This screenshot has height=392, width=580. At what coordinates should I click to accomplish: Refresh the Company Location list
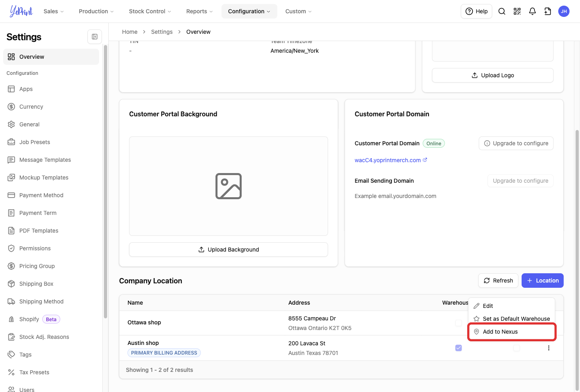coord(498,281)
